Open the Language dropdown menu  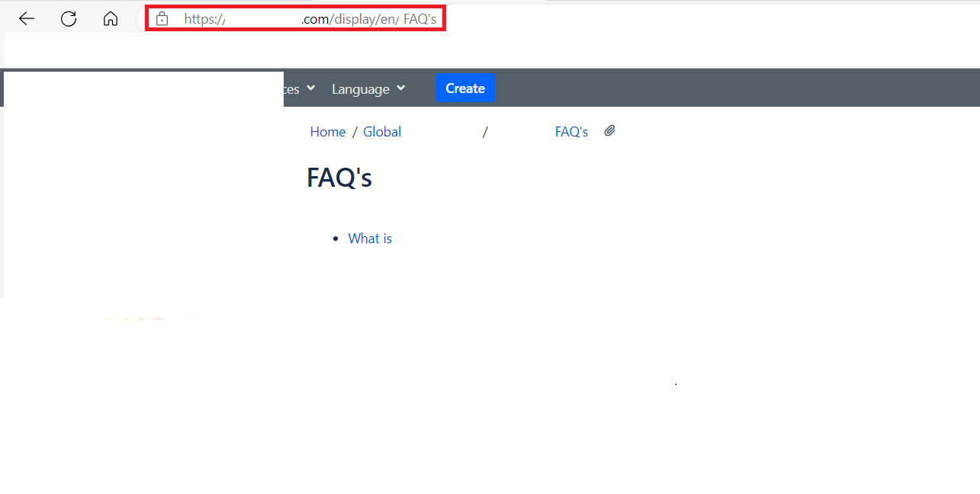pos(368,89)
